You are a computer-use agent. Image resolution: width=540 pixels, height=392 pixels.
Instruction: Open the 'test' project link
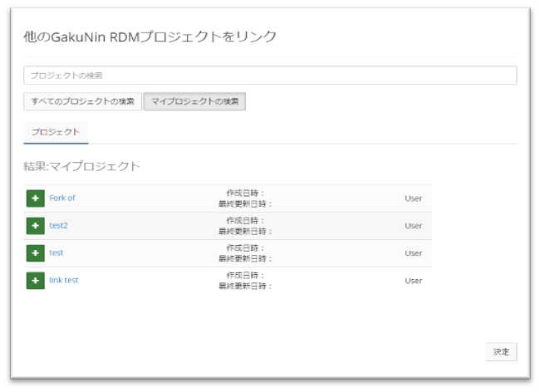click(56, 253)
